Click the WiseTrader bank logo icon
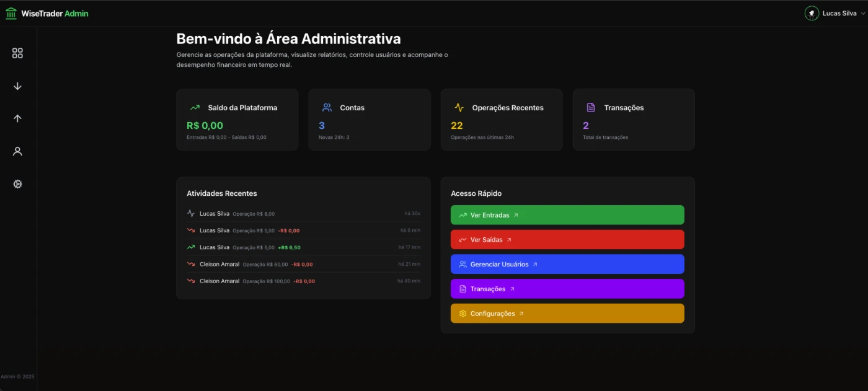 point(11,13)
